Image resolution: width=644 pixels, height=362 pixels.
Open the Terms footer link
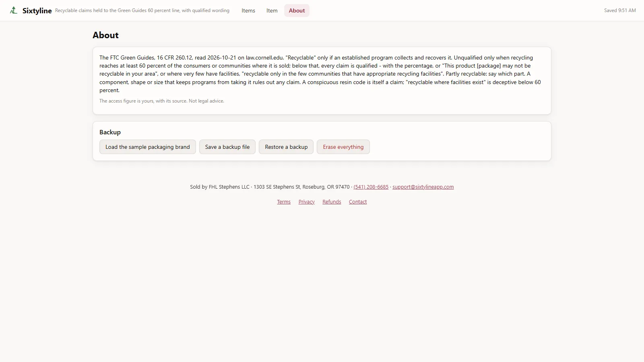(x=284, y=202)
